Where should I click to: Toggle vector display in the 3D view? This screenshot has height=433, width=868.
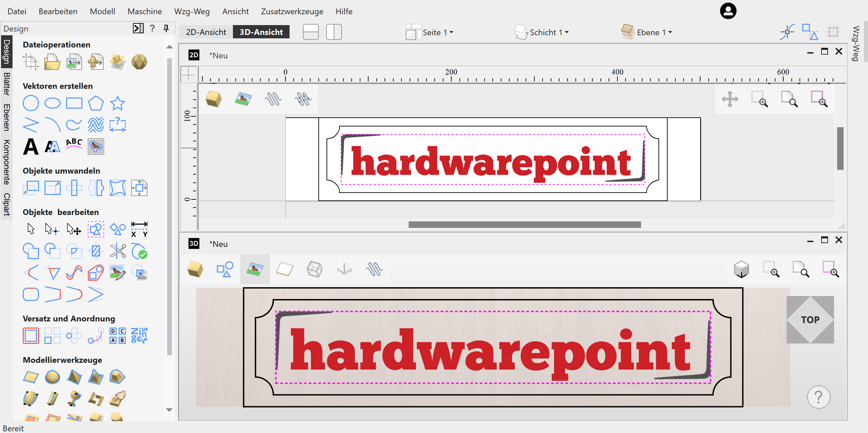[225, 270]
